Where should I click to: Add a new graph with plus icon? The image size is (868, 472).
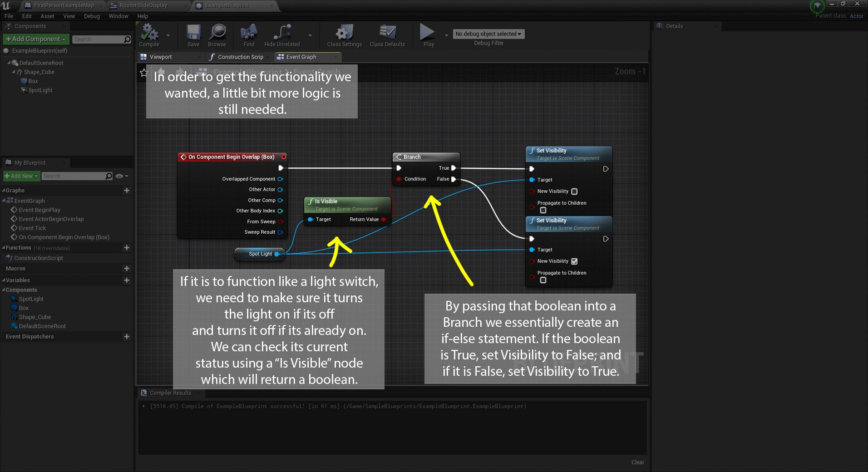click(127, 191)
